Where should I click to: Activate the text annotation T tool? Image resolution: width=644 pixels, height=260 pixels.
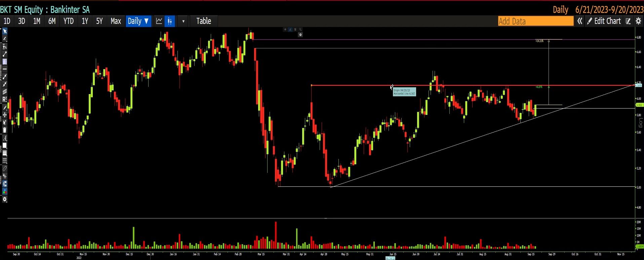(x=5, y=61)
